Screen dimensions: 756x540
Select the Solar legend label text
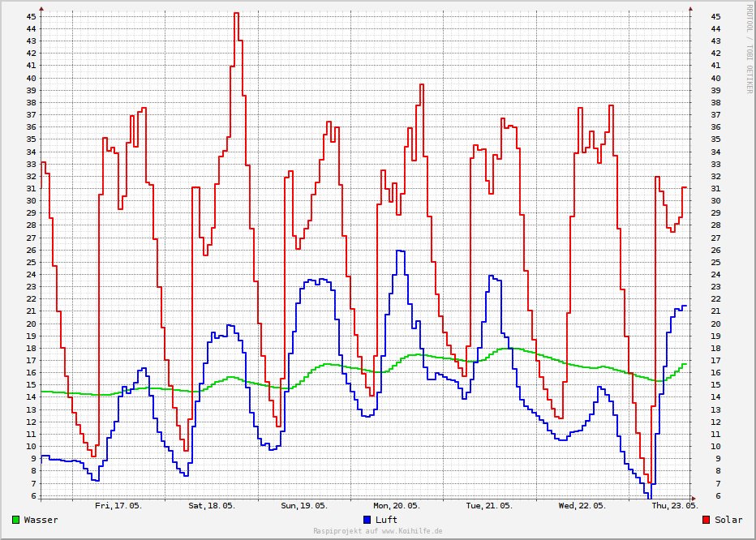pyautogui.click(x=728, y=519)
